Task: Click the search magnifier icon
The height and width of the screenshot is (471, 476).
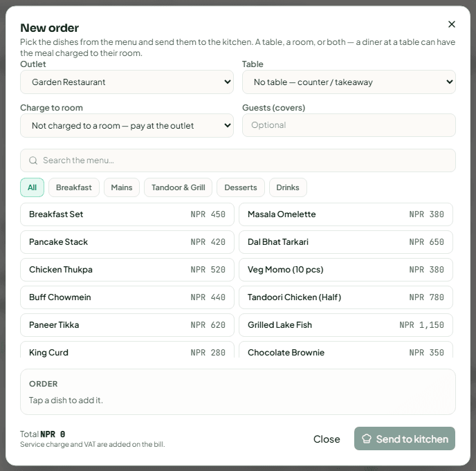Action: point(33,160)
